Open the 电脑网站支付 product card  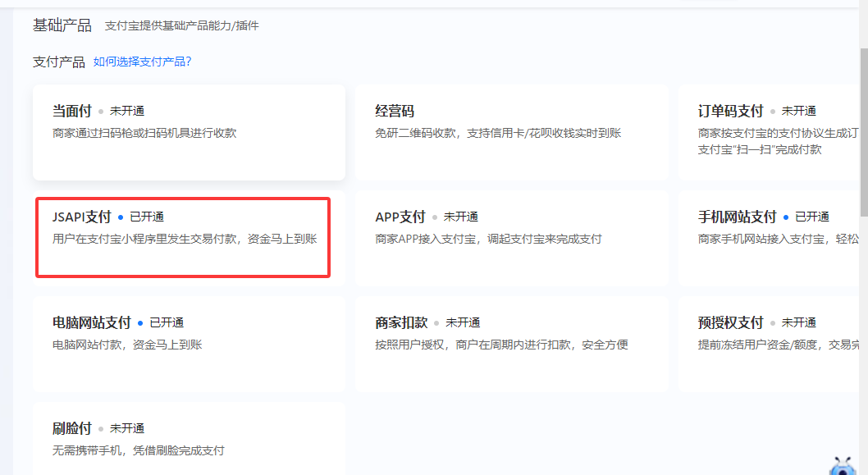tap(189, 344)
